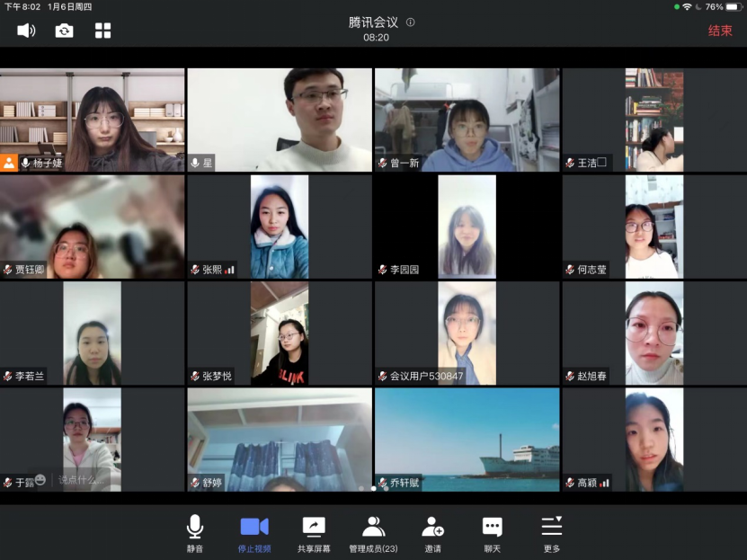Turn off camera via 停止视频
The image size is (747, 560).
254,533
